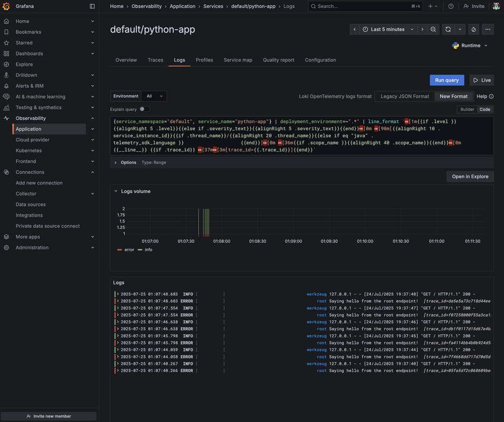Open Integrations in sidebar
This screenshot has width=504, height=422.
[29, 215]
